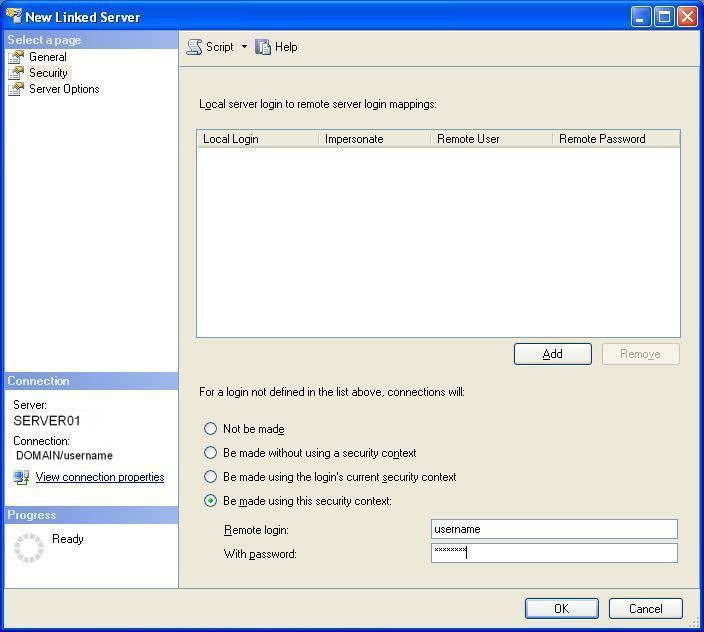Click the Script scroll icon
The height and width of the screenshot is (632, 704).
[x=194, y=47]
